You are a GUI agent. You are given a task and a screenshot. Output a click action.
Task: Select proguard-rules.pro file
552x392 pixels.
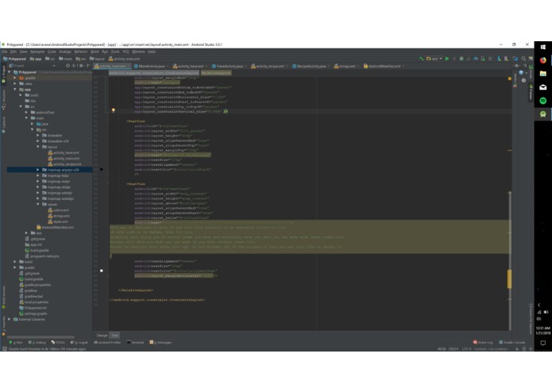tap(42, 256)
